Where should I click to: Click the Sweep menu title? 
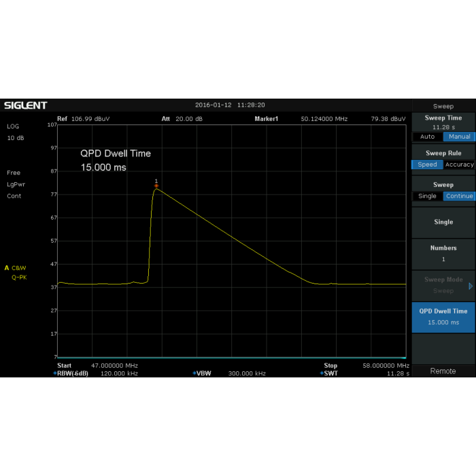click(x=443, y=106)
